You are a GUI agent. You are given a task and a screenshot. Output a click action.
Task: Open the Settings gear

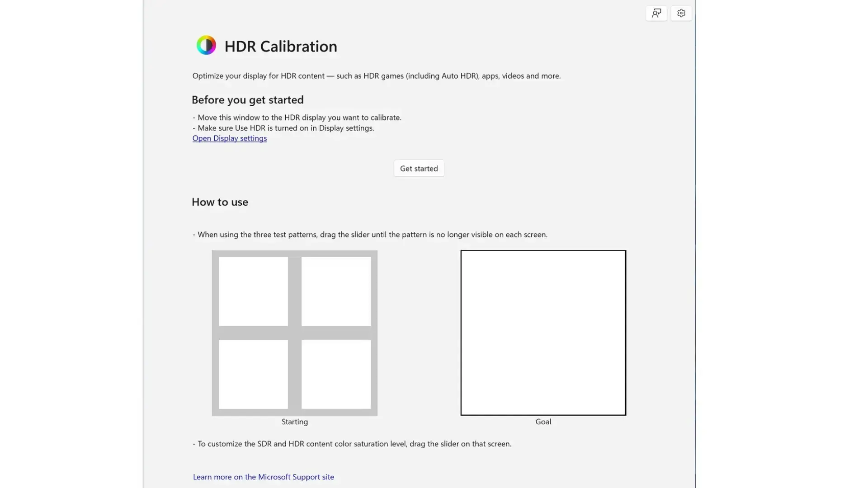[681, 13]
